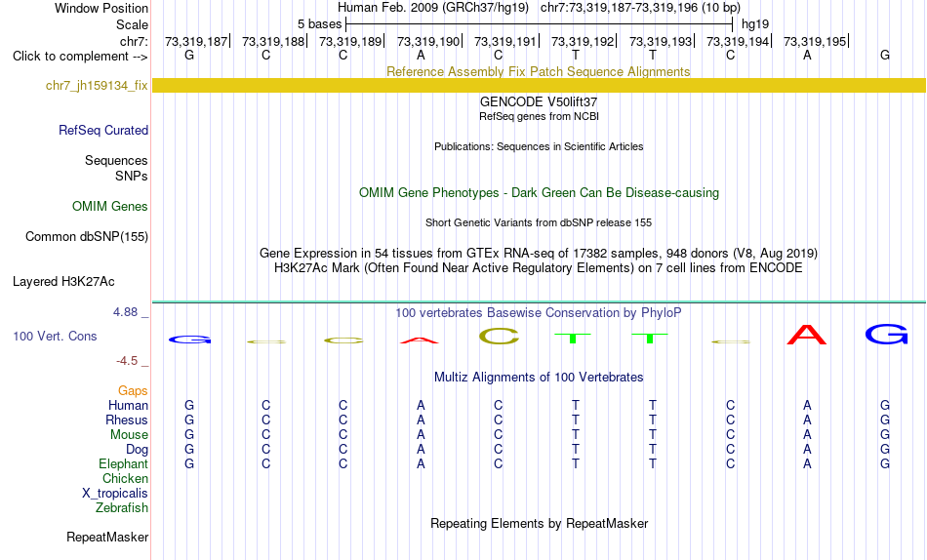Click the X_tropicalis species label
Viewport: 927px width, 560px height.
point(115,494)
